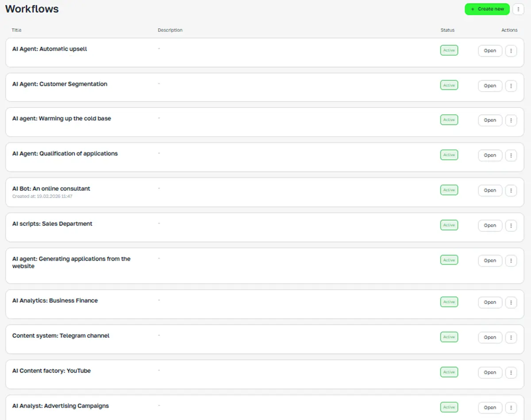Viewport: 531px width, 420px height.
Task: Open the AI Content factory: YouTube workflow
Action: 490,373
